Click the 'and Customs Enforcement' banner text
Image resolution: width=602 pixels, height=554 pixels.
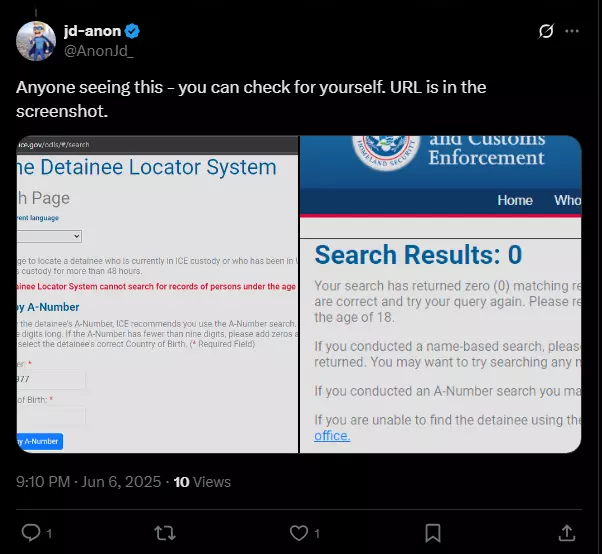point(486,150)
